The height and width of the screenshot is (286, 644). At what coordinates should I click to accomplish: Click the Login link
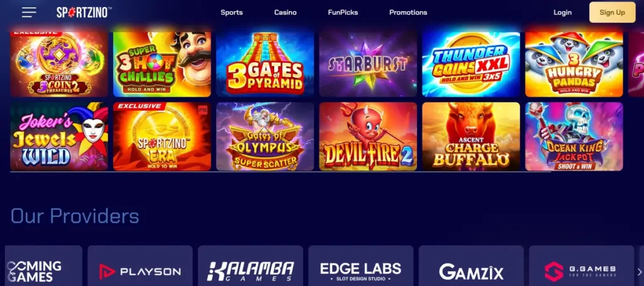562,13
